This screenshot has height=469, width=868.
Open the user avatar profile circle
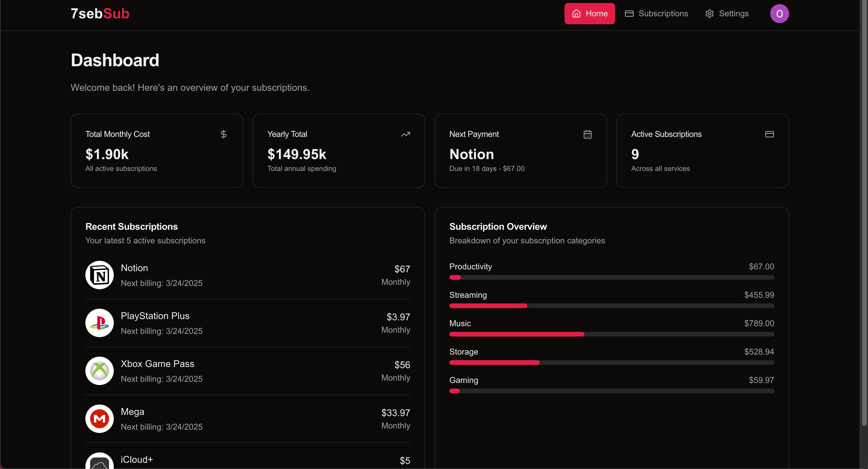point(779,14)
